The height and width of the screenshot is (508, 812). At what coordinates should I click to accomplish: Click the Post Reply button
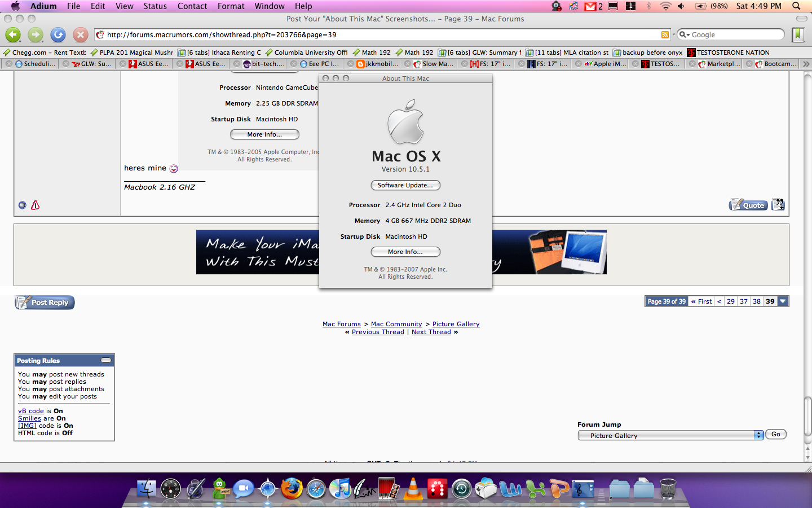(45, 303)
